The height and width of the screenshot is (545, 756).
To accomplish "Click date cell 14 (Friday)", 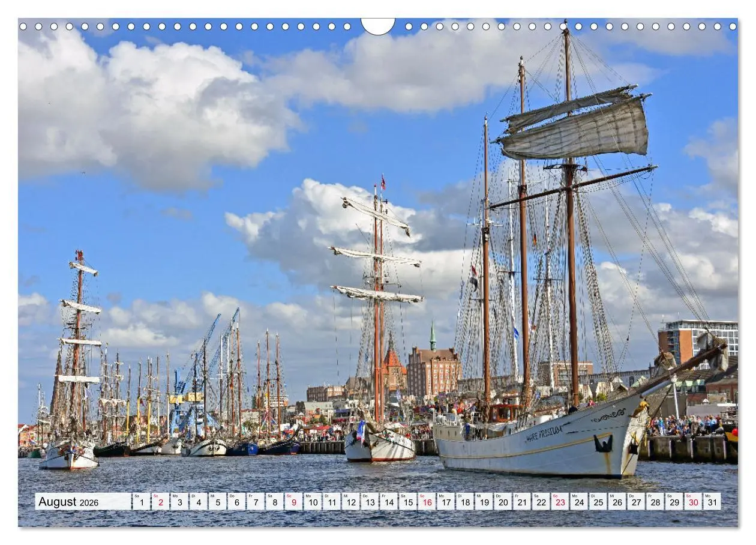I will pos(389,502).
